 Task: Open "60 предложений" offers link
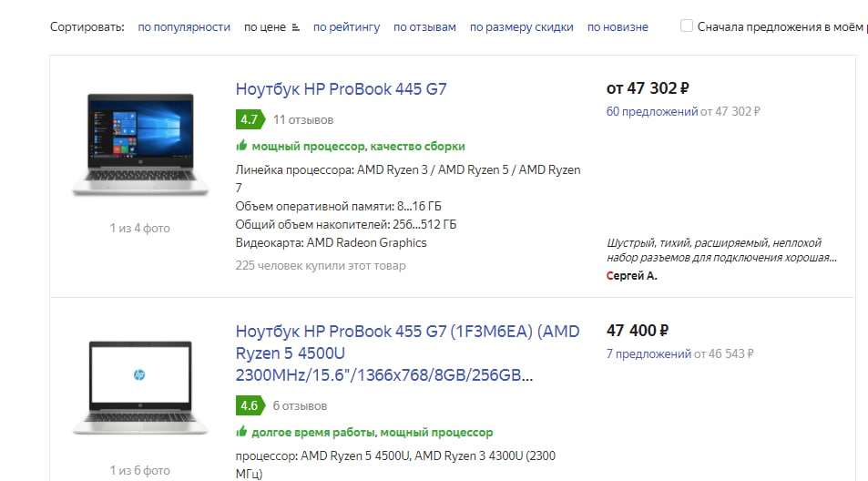click(x=651, y=111)
